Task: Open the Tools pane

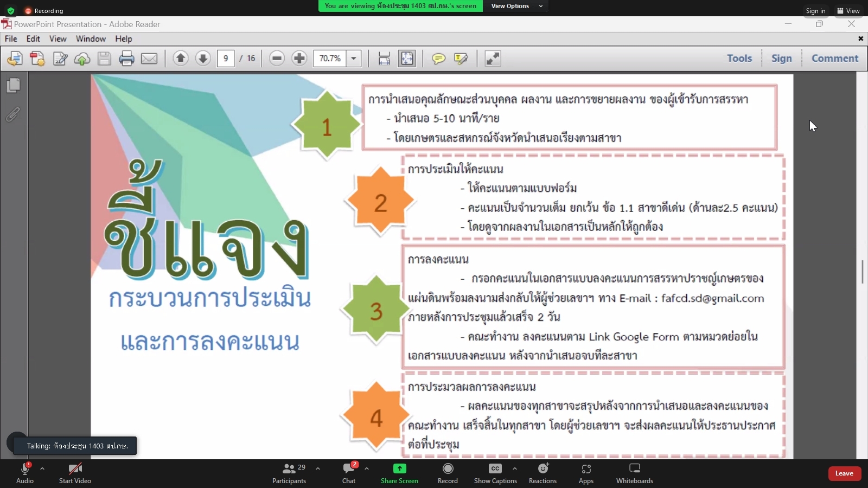Action: (739, 59)
